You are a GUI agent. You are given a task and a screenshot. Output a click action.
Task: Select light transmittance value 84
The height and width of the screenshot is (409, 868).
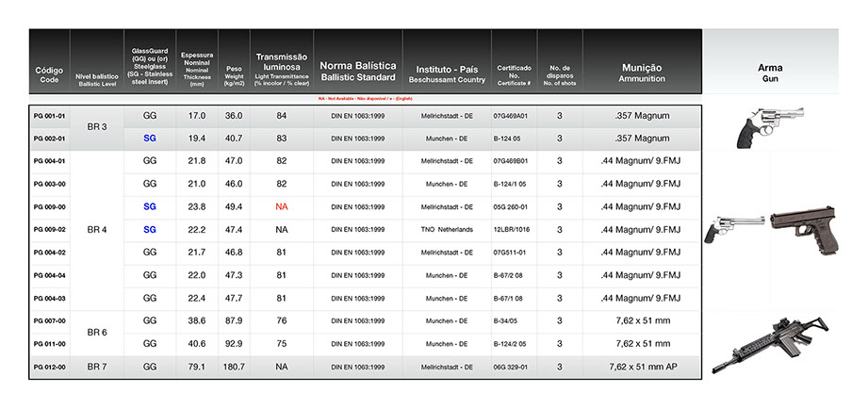(x=282, y=116)
